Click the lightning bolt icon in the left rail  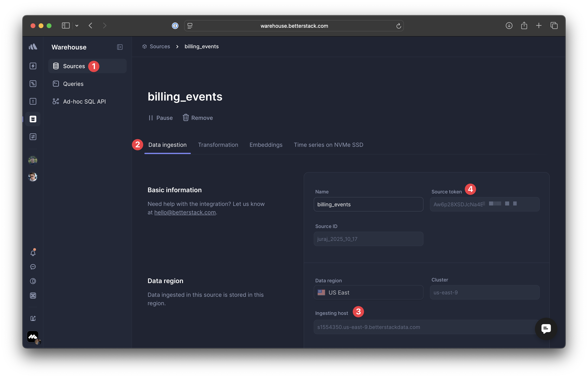coord(33,66)
